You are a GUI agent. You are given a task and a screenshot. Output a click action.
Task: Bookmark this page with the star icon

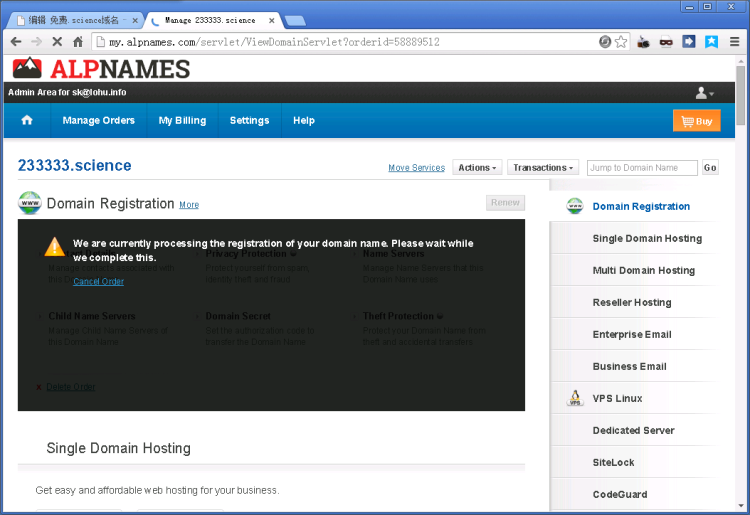[x=621, y=42]
